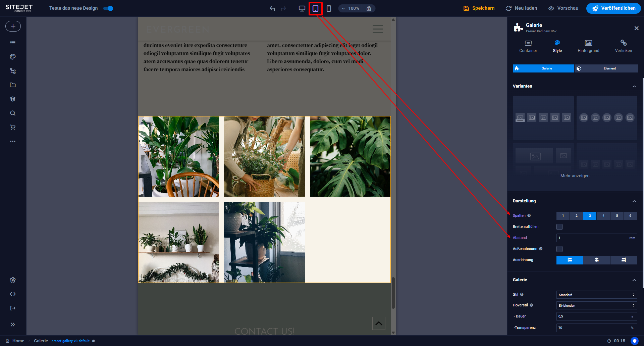
Task: Expand the left sidebar double-chevron
Action: 13,325
